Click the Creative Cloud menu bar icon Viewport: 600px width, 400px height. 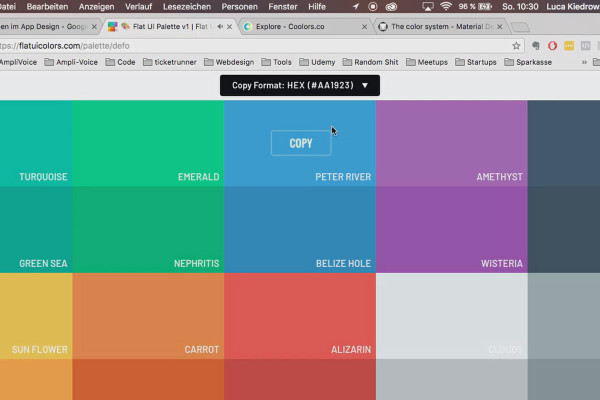(x=391, y=7)
